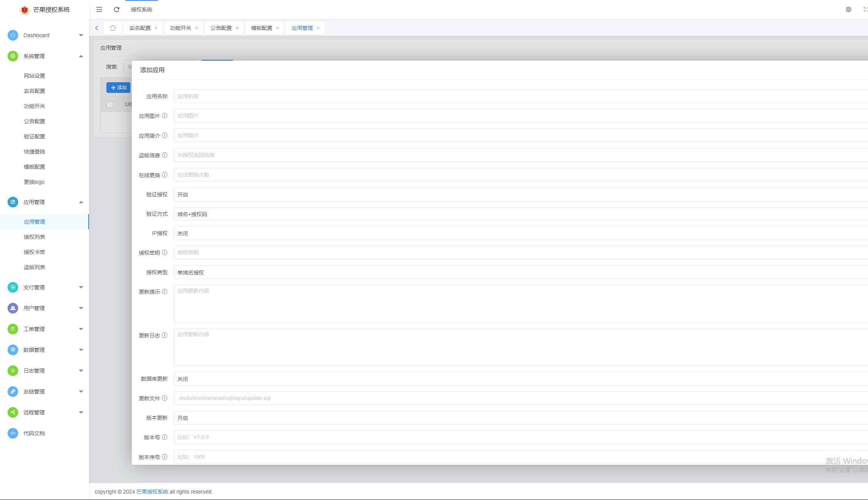The width and height of the screenshot is (868, 500).
Task: Open the 授权类型 dropdown showing 单域名授权
Action: (x=519, y=273)
